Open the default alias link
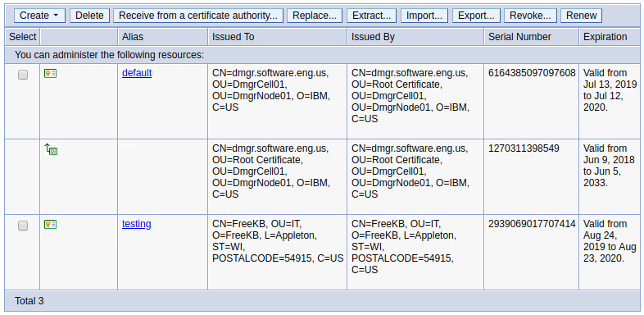The height and width of the screenshot is (315, 644). (x=137, y=73)
